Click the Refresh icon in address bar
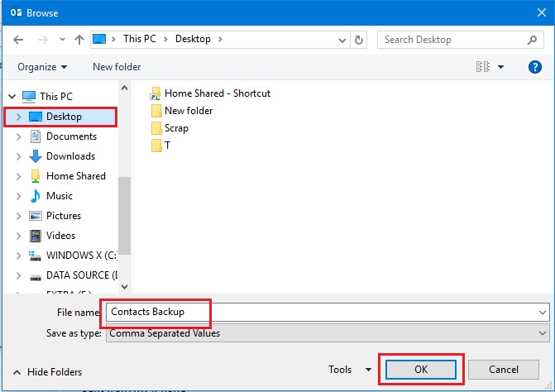 coord(359,39)
